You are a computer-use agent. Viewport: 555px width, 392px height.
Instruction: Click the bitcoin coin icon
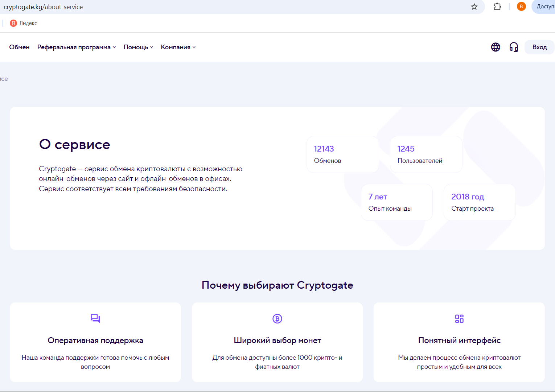(277, 318)
